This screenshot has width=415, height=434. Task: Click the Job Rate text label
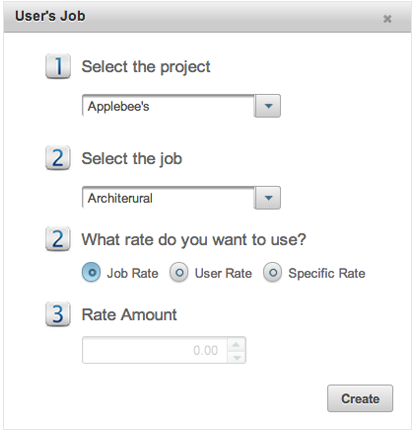[133, 273]
